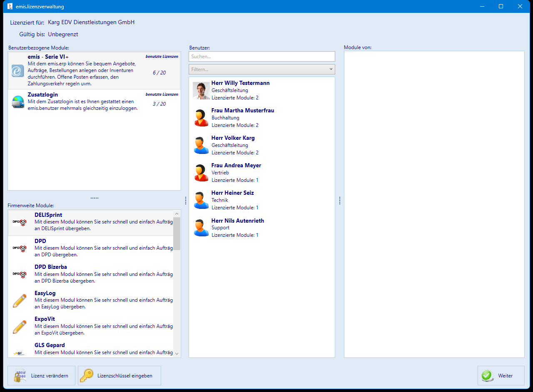Click the emis.lizenzverwaltung title bar app icon
This screenshot has width=533, height=392.
(10, 7)
